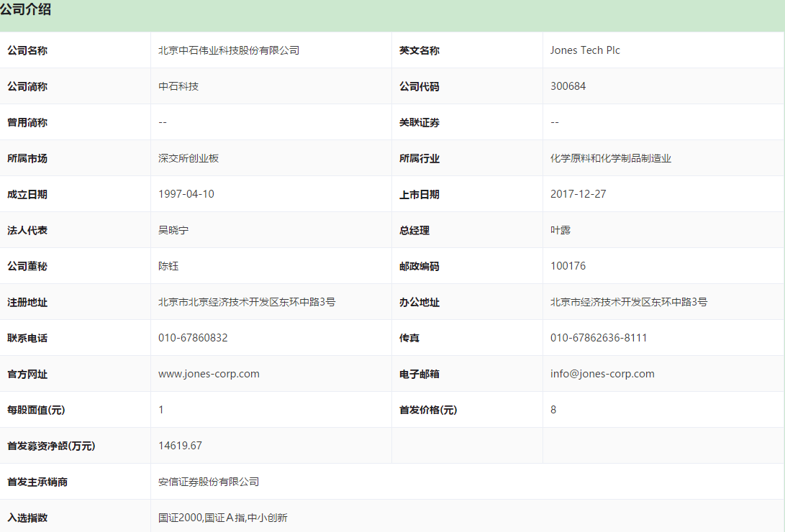The width and height of the screenshot is (785, 532).
Task: Click the website www.jones-corp.com
Action: point(209,374)
